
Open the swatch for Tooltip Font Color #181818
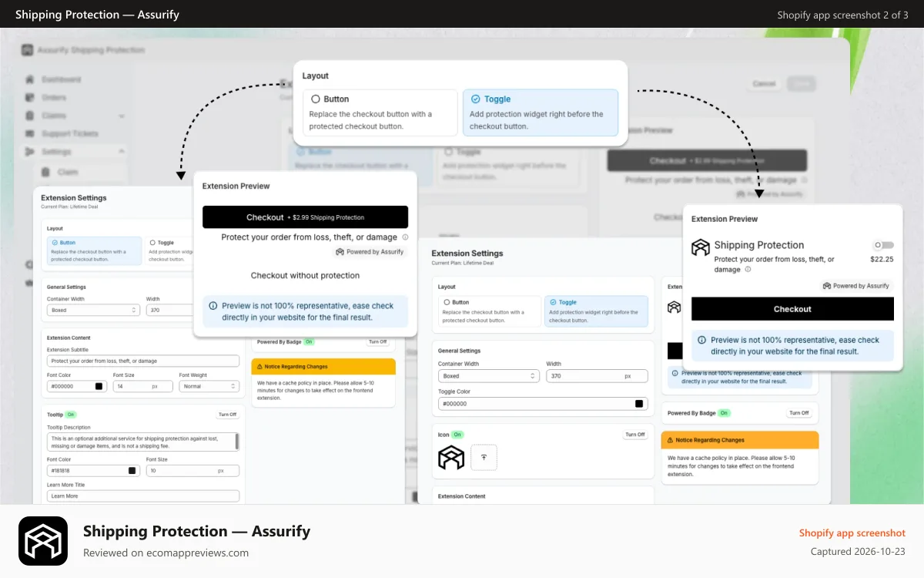tap(132, 470)
